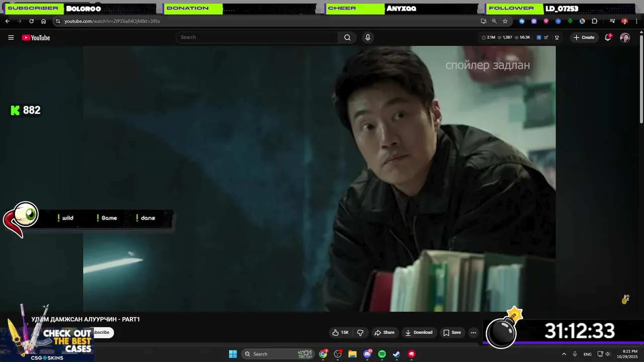Open the purple gear browser extension
This screenshot has height=362, width=644.
[x=534, y=21]
